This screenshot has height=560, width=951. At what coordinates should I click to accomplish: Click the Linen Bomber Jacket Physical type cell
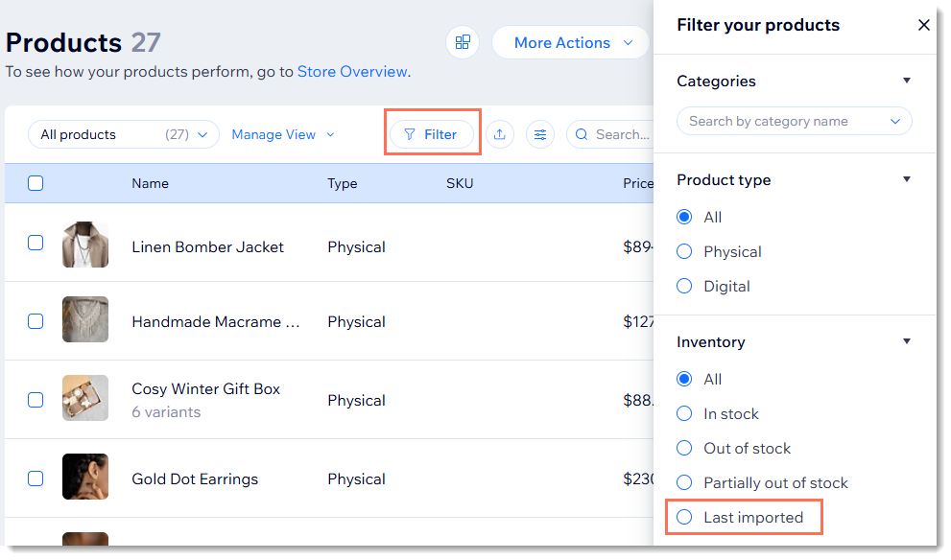pos(356,247)
